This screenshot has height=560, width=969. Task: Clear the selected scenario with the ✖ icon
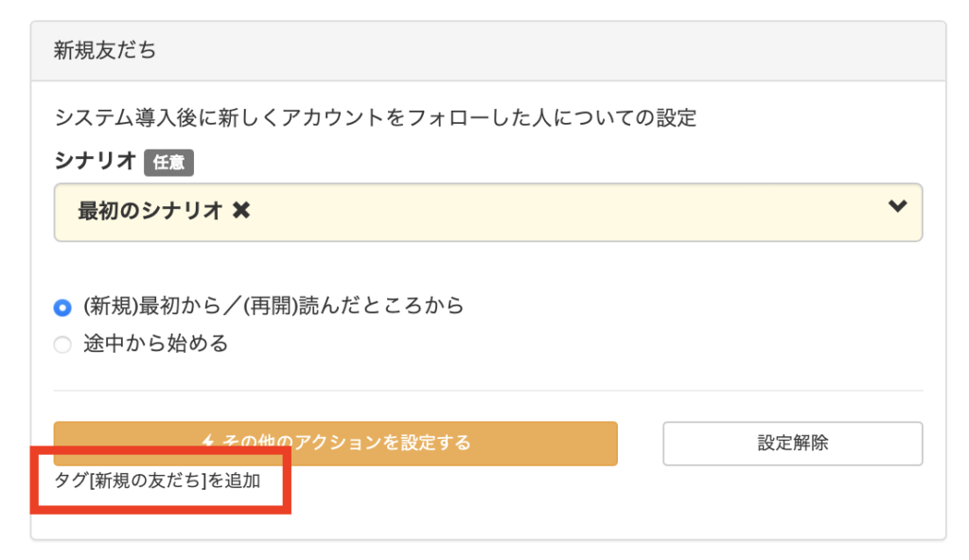241,211
